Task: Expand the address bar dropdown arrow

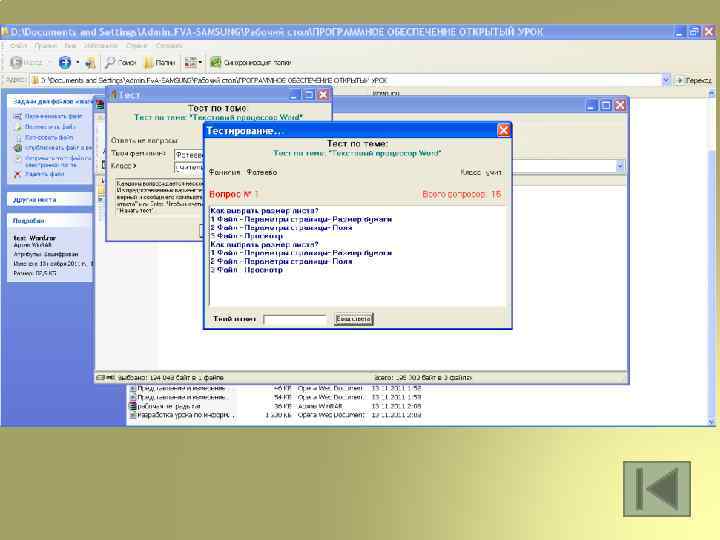Action: pyautogui.click(x=666, y=80)
